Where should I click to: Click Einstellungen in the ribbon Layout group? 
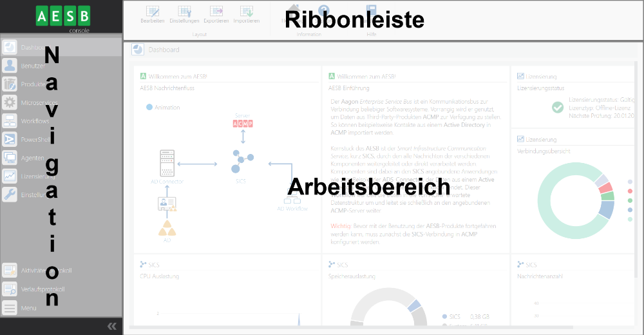(184, 14)
